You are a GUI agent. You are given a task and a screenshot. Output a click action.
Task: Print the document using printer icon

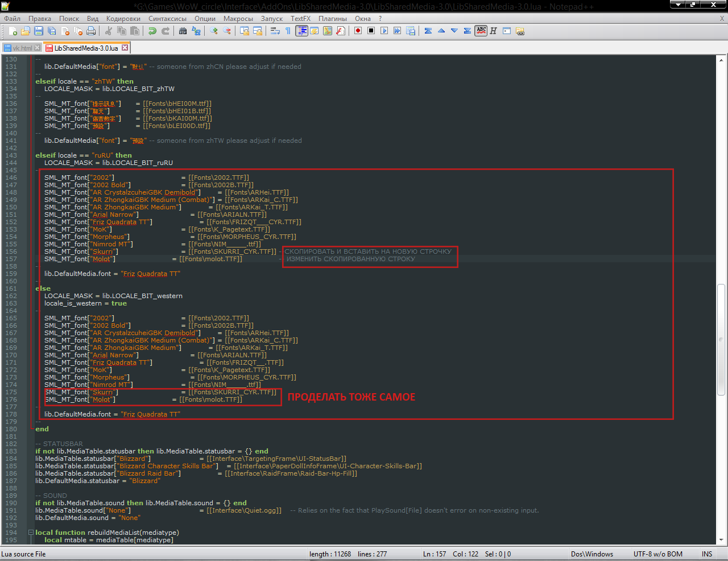[91, 31]
